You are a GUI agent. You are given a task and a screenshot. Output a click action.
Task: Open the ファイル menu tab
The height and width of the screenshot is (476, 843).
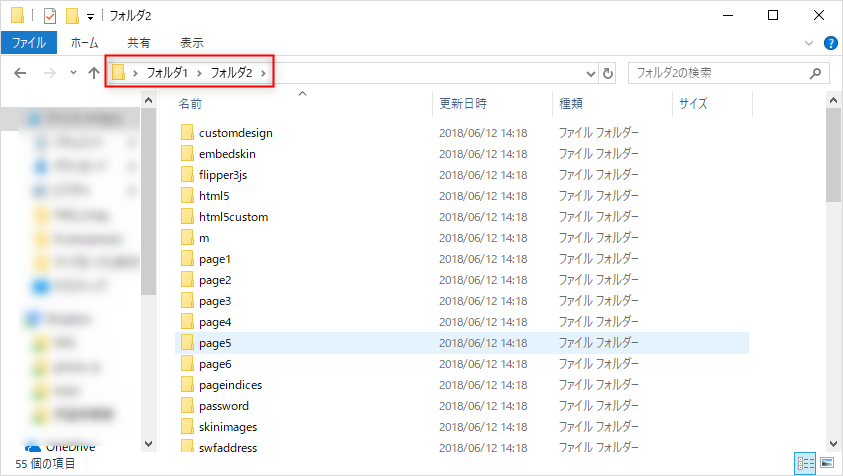coord(29,42)
